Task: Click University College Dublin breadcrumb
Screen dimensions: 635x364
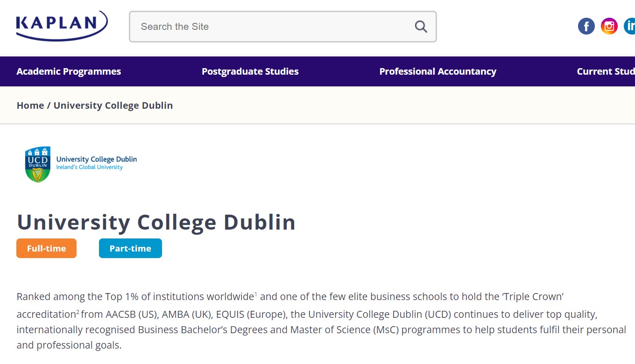Action: pos(113,105)
